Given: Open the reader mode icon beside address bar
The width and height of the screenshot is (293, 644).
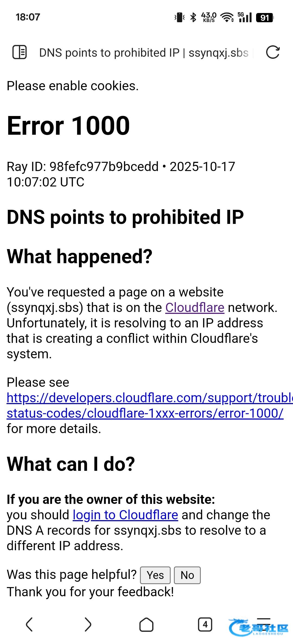Looking at the screenshot, I should (20, 52).
